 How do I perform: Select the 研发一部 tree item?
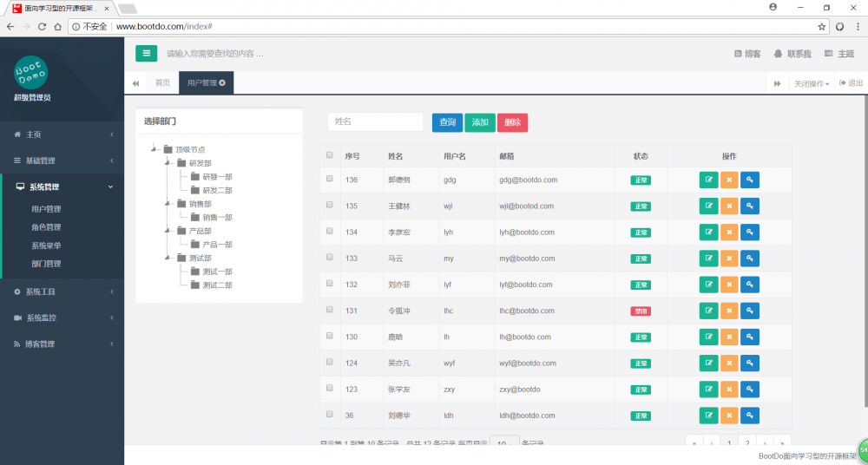(x=217, y=177)
